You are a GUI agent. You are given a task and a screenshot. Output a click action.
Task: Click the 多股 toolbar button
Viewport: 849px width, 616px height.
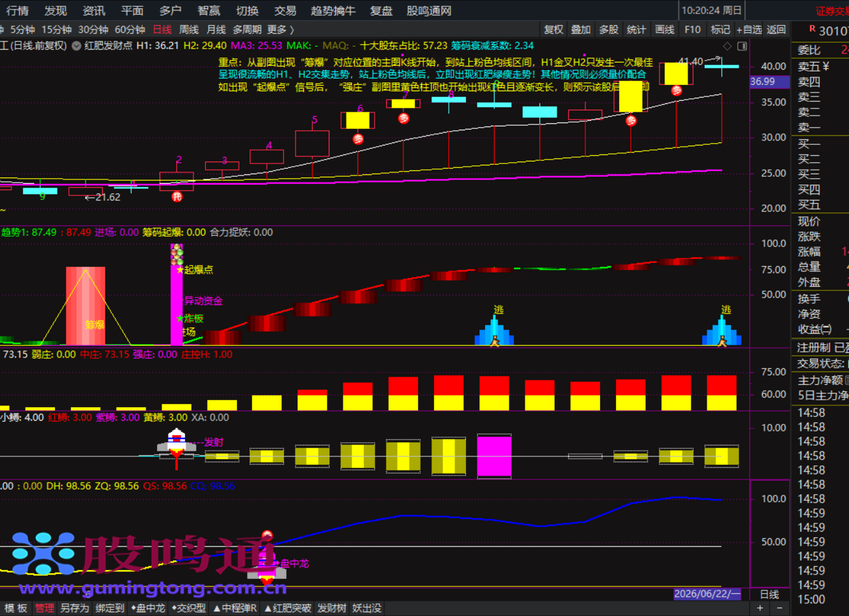point(609,30)
